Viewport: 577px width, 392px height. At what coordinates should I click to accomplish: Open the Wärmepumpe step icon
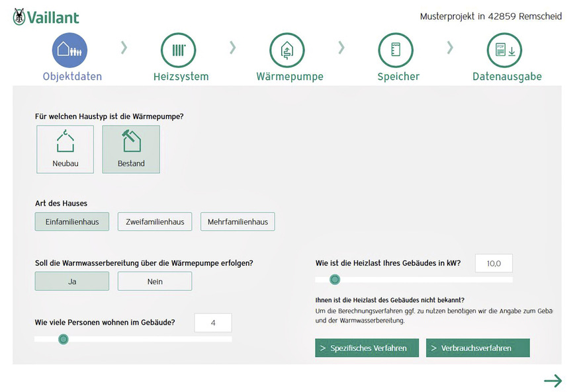click(287, 50)
